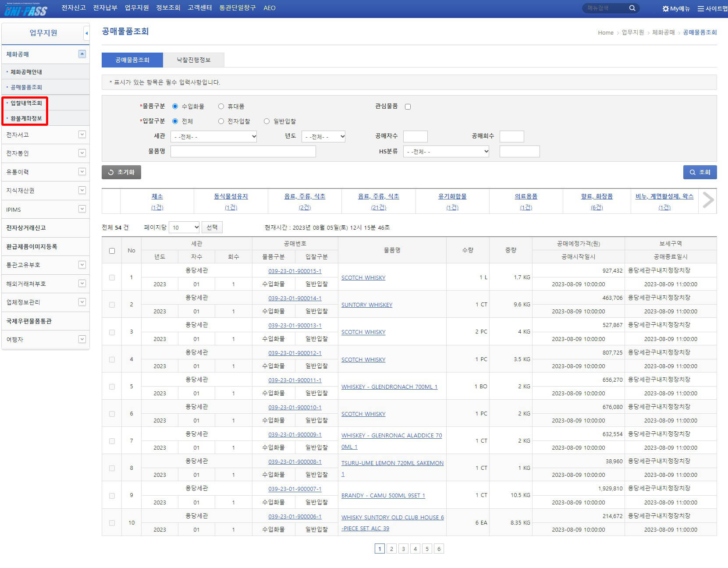The image size is (728, 568).
Task: Expand the 전자통인 menu
Action: pos(82,153)
